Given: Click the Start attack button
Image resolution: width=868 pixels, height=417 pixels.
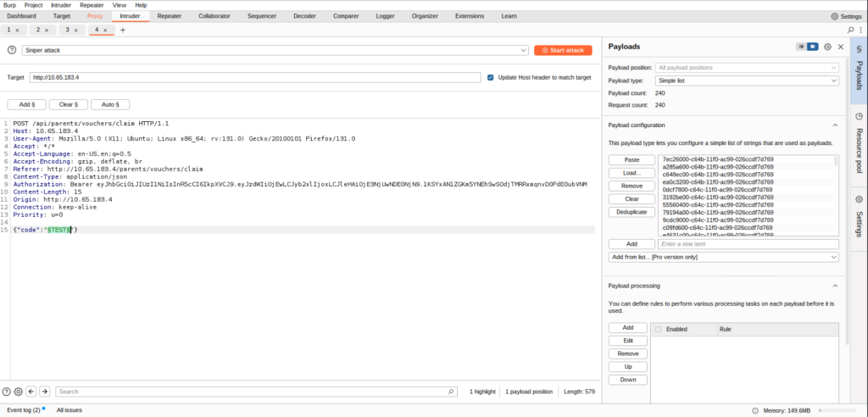Looking at the screenshot, I should (563, 50).
